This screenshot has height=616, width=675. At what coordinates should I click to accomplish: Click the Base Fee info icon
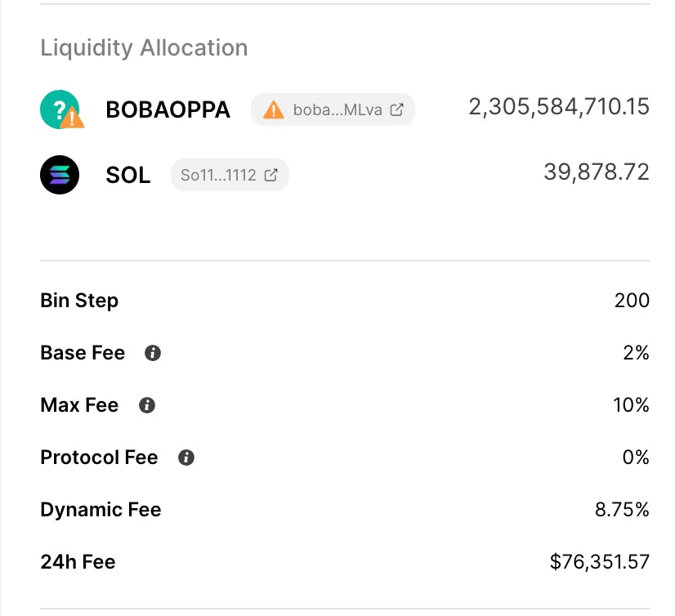point(152,353)
